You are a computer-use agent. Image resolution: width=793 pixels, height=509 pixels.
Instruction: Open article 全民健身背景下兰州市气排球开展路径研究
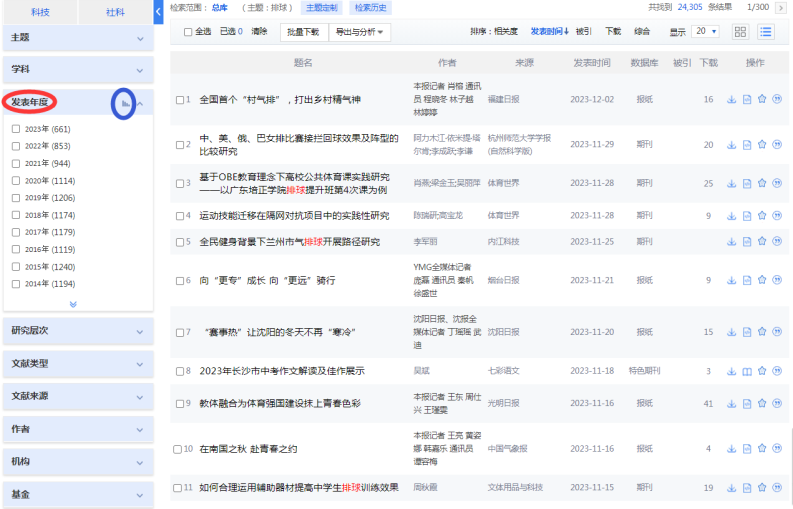(289, 242)
